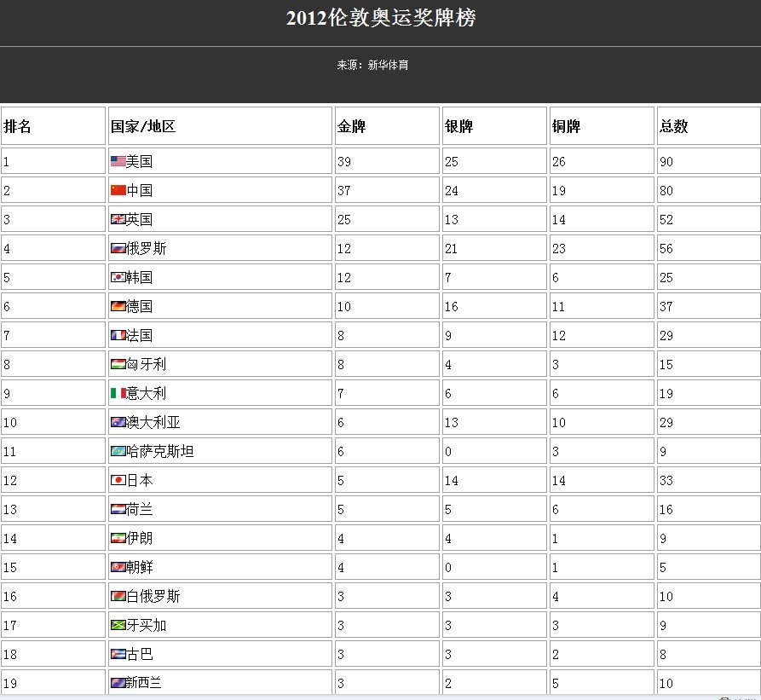This screenshot has width=761, height=700.
Task: Click the Germany flag icon
Action: [118, 306]
